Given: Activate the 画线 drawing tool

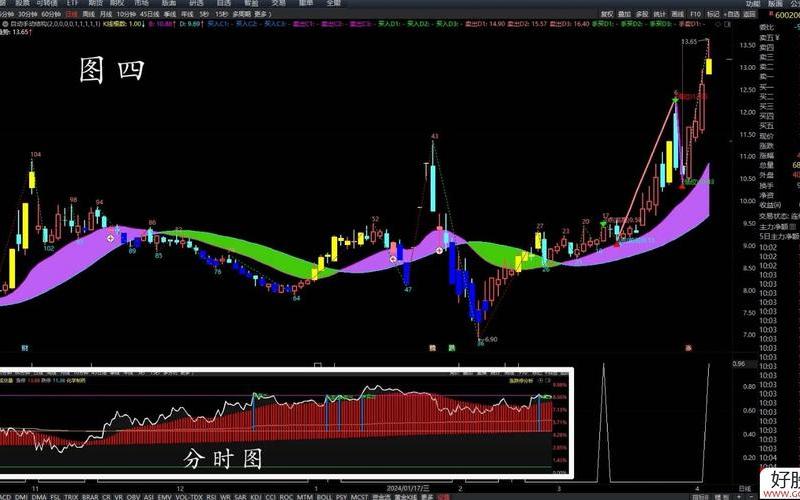Looking at the screenshot, I should tap(678, 14).
